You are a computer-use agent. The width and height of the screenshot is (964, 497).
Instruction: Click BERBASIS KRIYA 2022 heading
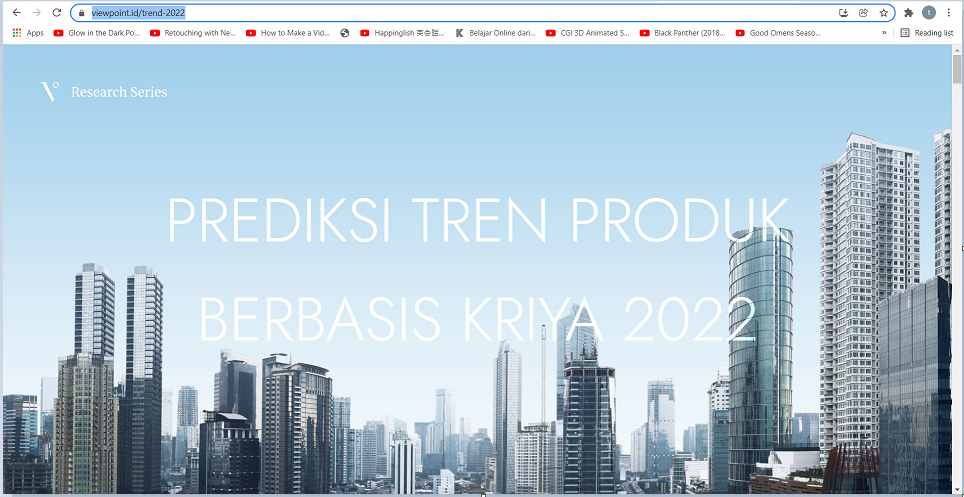(x=477, y=320)
